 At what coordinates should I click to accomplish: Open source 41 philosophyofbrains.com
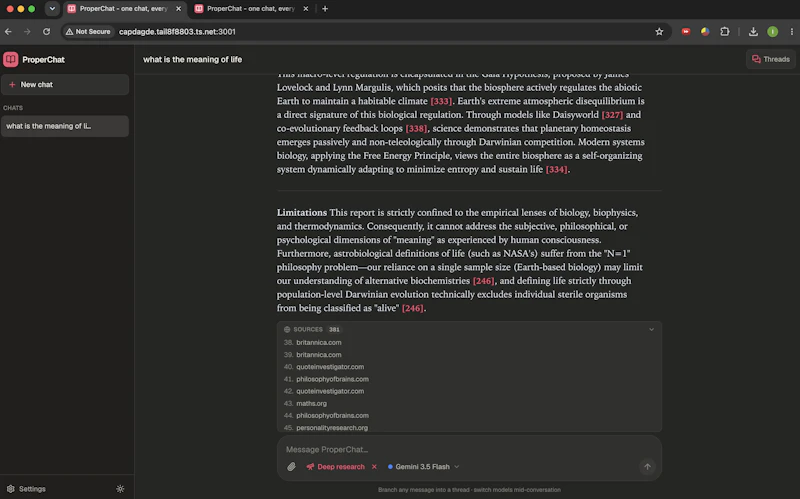coord(332,379)
